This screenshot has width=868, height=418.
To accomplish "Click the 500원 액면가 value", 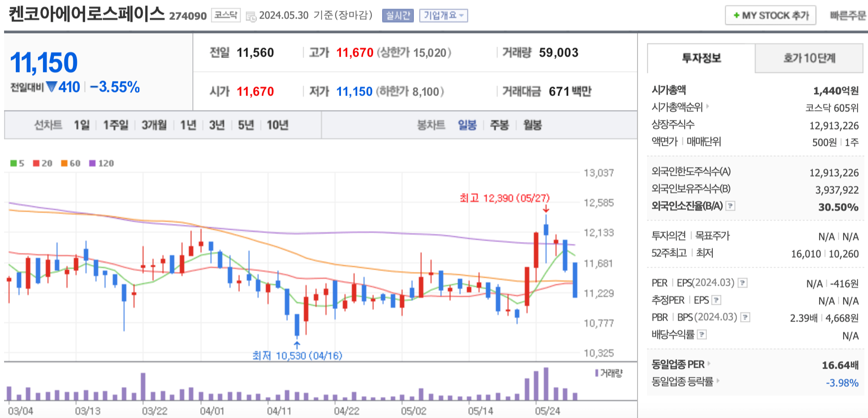I will (825, 142).
